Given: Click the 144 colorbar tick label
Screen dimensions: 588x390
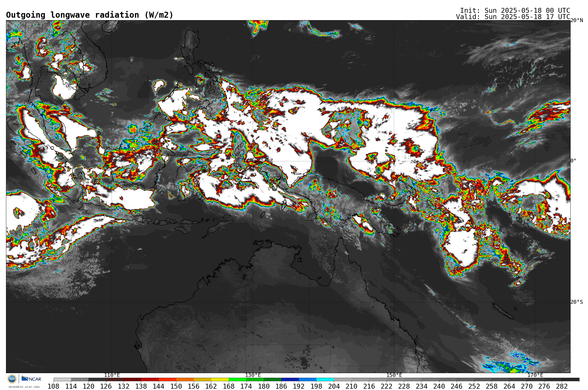Looking at the screenshot, I should point(159,386).
